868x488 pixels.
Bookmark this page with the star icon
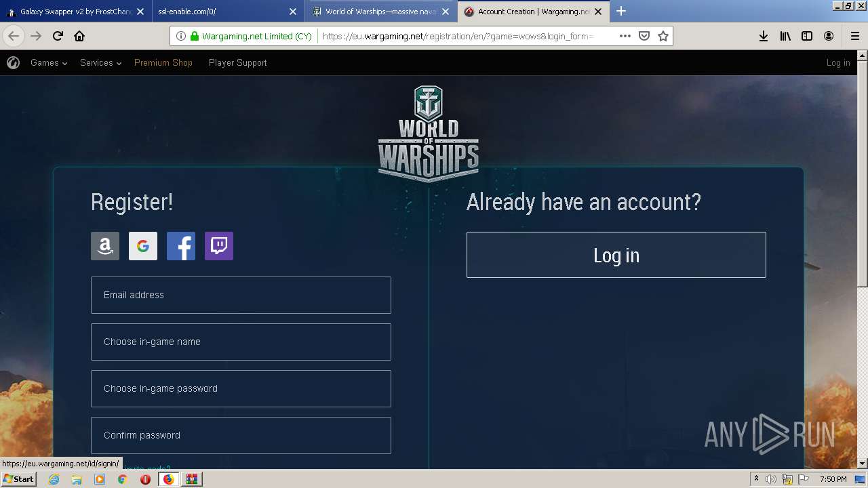[663, 36]
